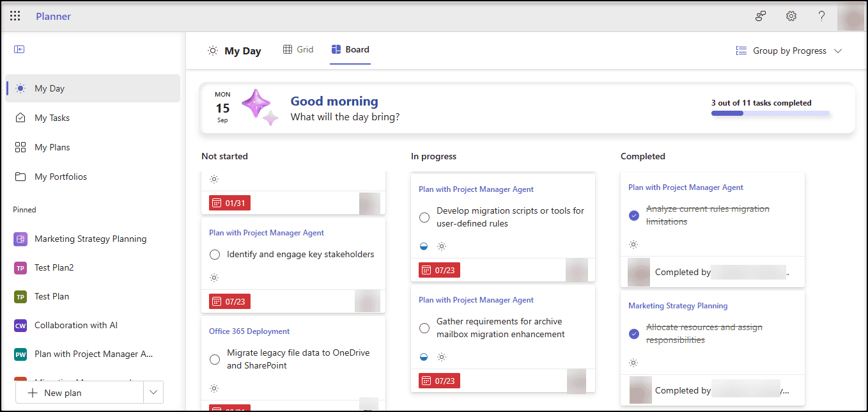Click sun icon on Analyze current rules card
Screen dimensions: 868x412
click(633, 244)
